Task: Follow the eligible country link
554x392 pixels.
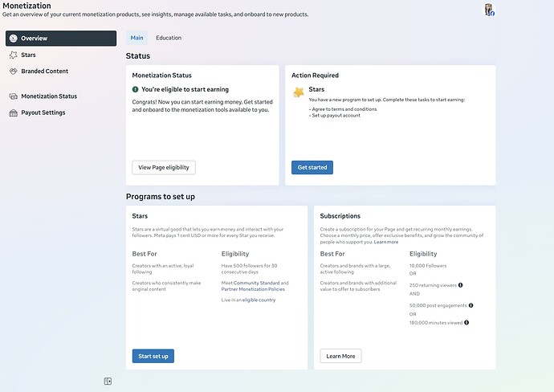Action: (259, 300)
